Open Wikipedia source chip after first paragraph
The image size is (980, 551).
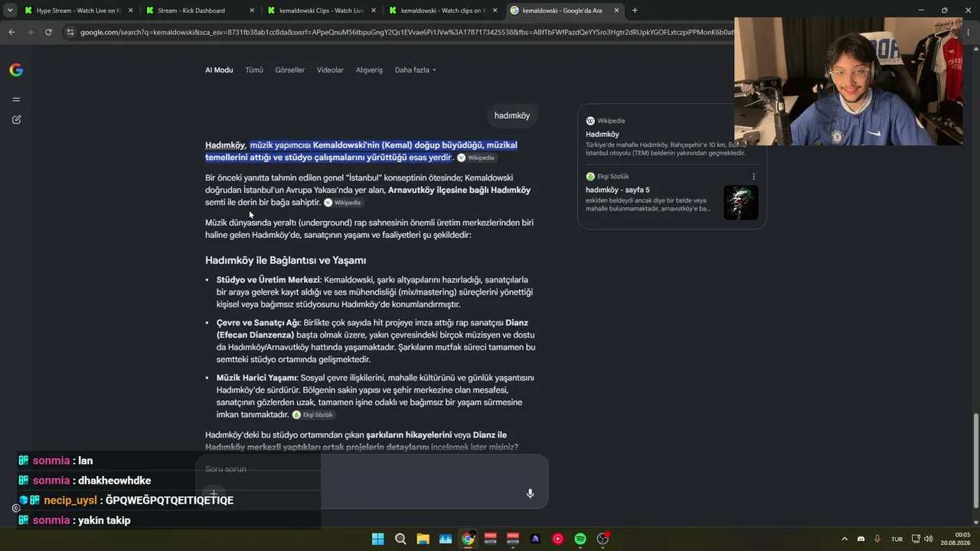click(x=476, y=158)
